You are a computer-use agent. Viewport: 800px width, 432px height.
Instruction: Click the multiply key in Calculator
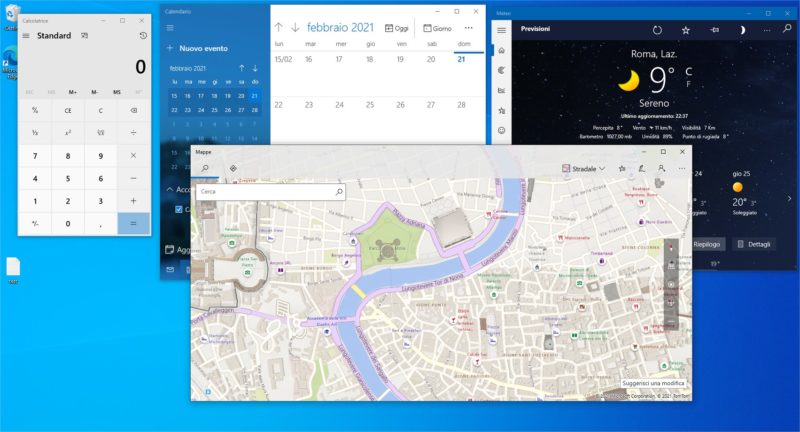[x=133, y=156]
